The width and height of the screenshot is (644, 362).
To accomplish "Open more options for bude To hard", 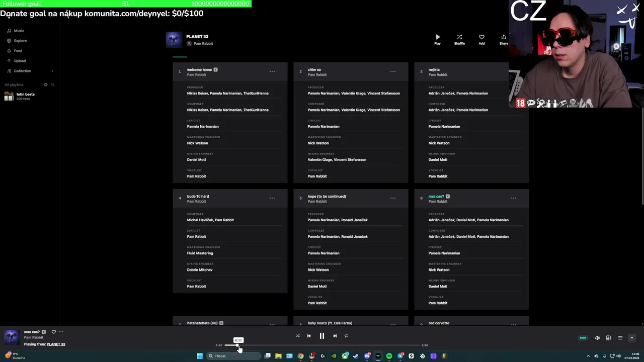I will tap(272, 198).
